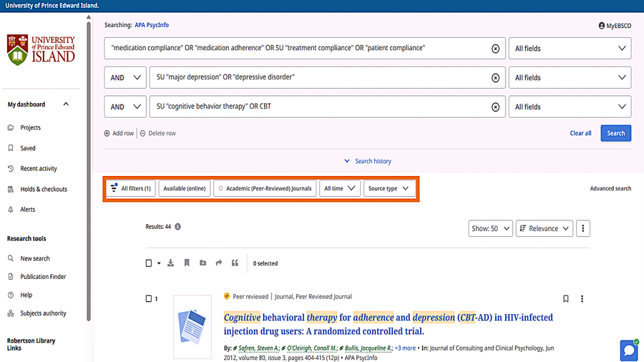The height and width of the screenshot is (362, 644).
Task: Expand the Source type dropdown
Action: (x=389, y=189)
